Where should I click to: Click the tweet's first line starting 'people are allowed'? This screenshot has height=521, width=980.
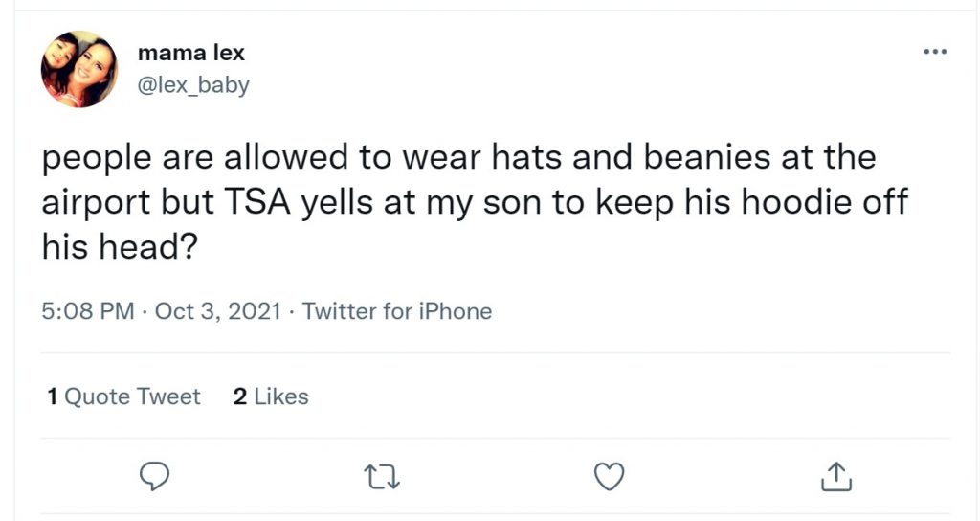coord(458,156)
